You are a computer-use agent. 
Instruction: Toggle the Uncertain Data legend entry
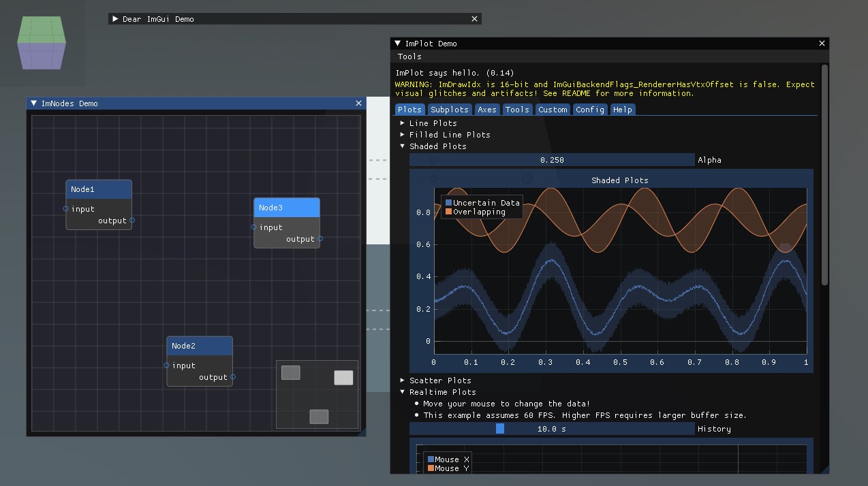coord(482,203)
